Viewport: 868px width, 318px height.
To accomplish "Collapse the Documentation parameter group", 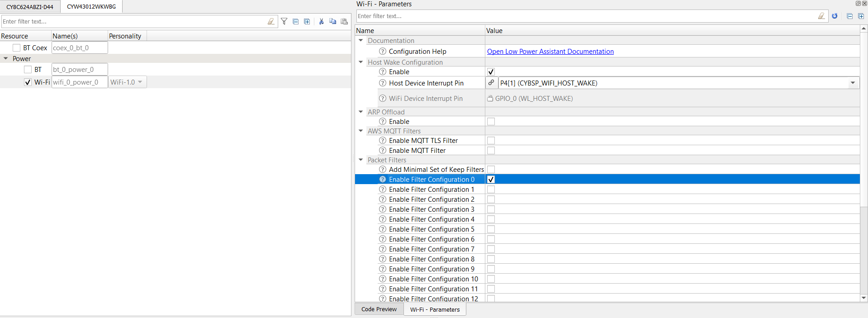I will pyautogui.click(x=360, y=40).
